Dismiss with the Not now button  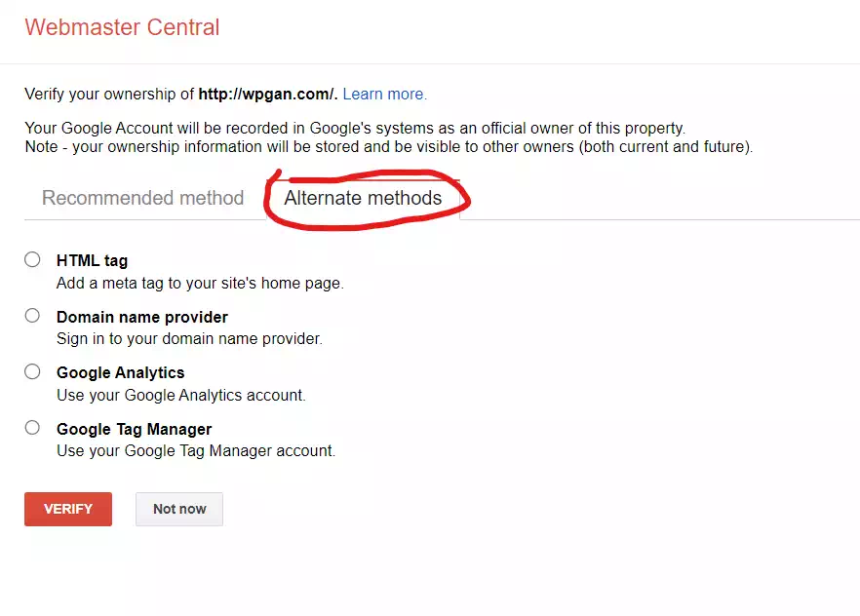pyautogui.click(x=179, y=509)
